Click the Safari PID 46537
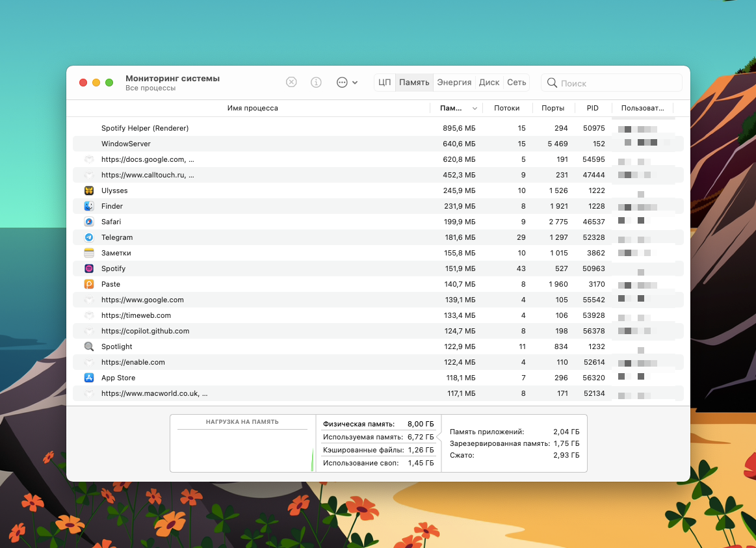 tap(594, 222)
